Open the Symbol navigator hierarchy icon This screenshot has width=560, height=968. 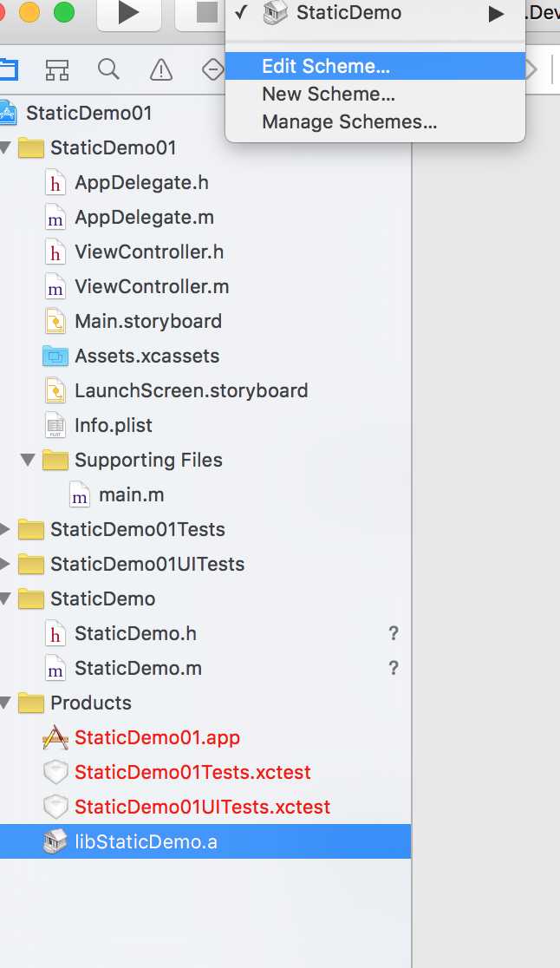[57, 69]
